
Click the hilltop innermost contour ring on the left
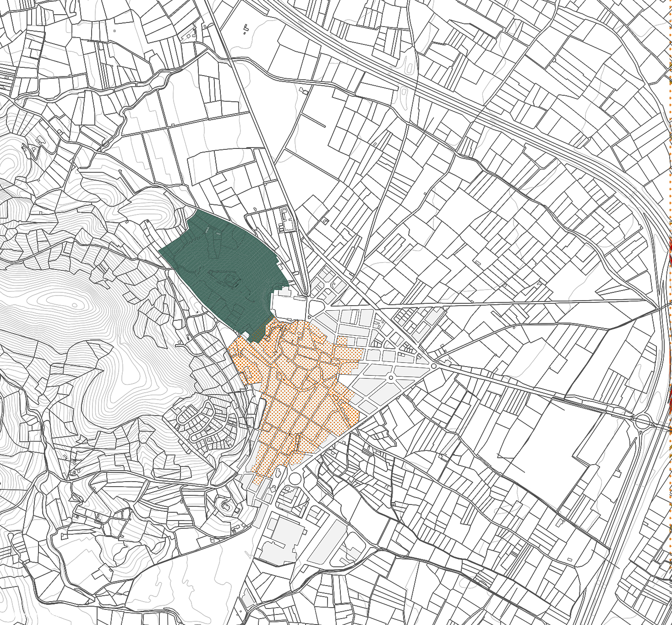click(73, 305)
